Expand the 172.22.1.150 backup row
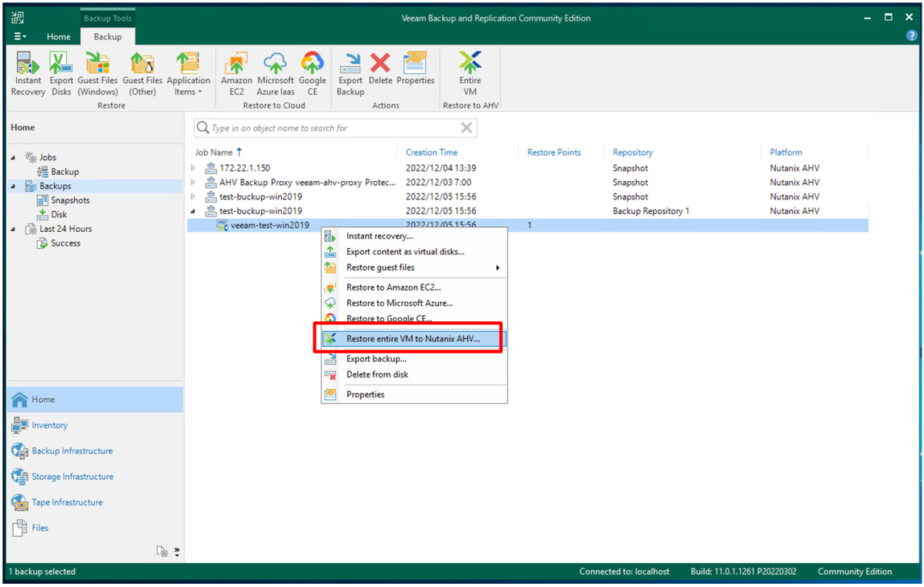This screenshot has width=924, height=587. coord(193,168)
